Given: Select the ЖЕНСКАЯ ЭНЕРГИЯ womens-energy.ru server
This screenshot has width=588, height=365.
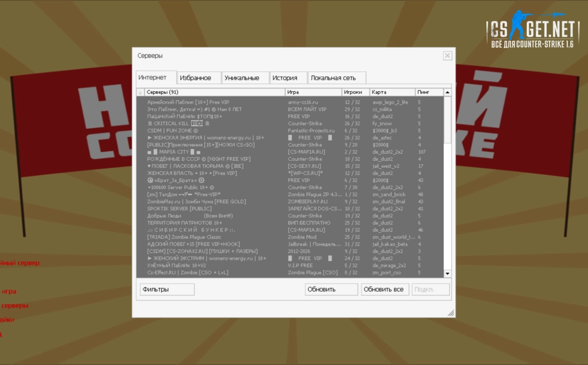Looking at the screenshot, I should [290, 138].
